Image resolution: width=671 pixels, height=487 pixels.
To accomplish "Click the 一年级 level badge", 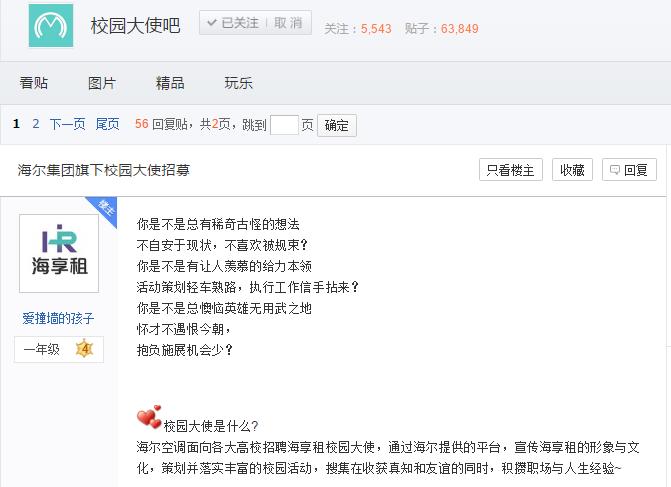I will [x=59, y=349].
